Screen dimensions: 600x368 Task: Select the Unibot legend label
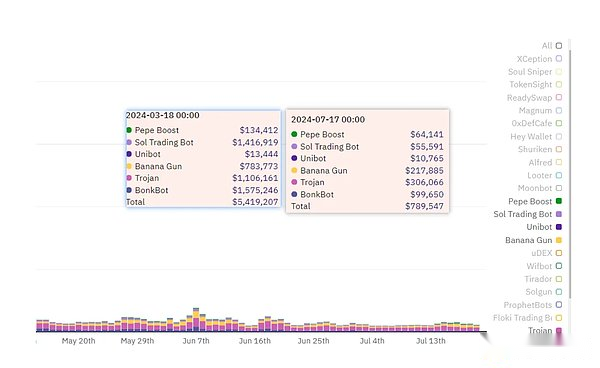[x=539, y=227]
